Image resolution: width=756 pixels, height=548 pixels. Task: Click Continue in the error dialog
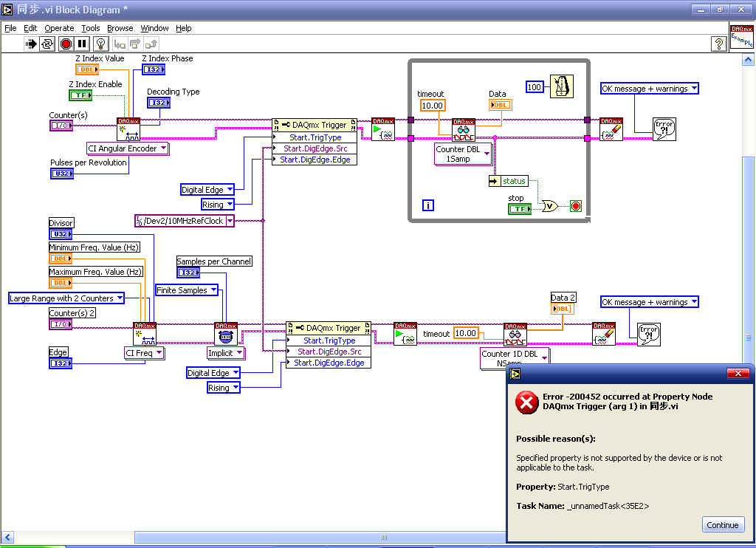tap(722, 525)
